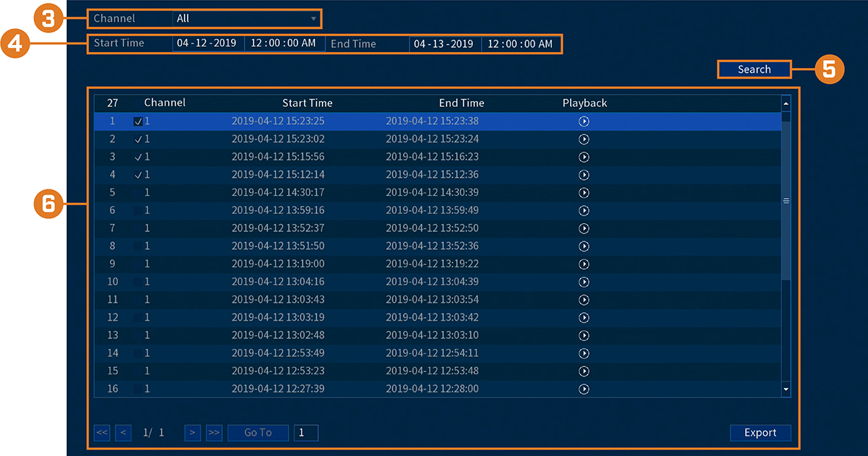Click the Channel column header
The image size is (868, 456).
pos(165,103)
